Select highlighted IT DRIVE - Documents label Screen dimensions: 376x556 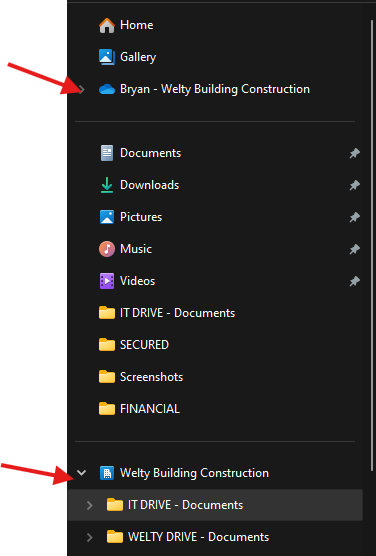(x=186, y=505)
